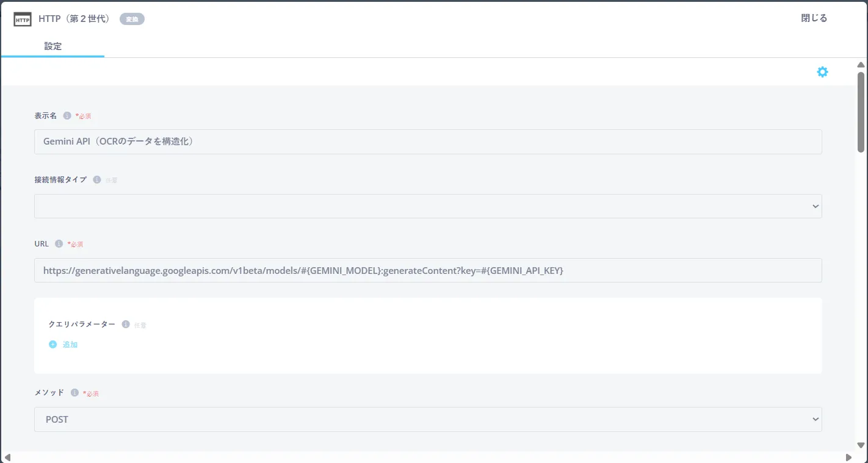Click the info icon beside メソッド
This screenshot has width=868, height=463.
coord(74,393)
